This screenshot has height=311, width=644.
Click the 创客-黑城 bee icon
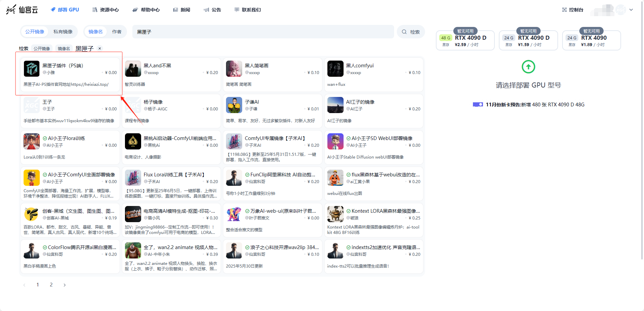pos(32,214)
